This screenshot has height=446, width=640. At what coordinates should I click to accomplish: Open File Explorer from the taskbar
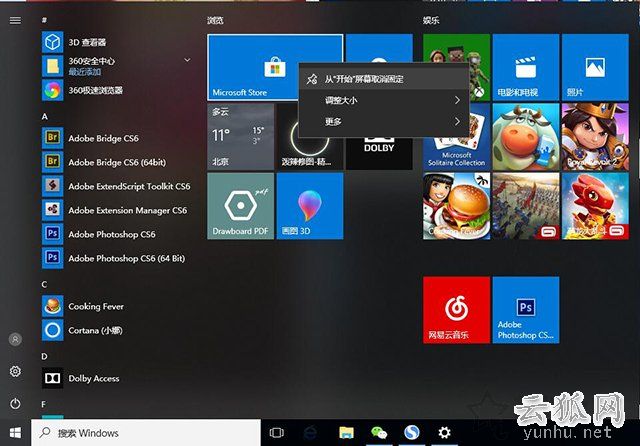[x=346, y=433]
